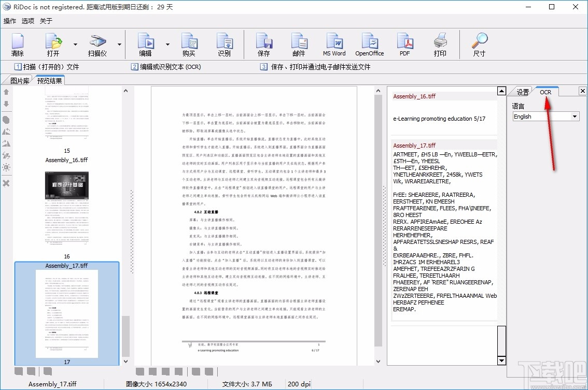The image size is (588, 390).
Task: Click the 文件大小: 3.7 MB status entry
Action: (247, 384)
